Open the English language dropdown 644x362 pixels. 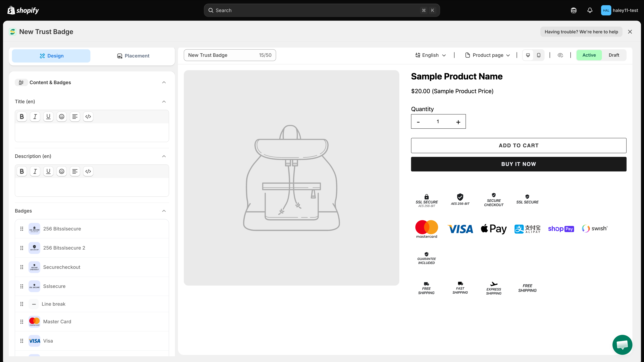(x=431, y=55)
